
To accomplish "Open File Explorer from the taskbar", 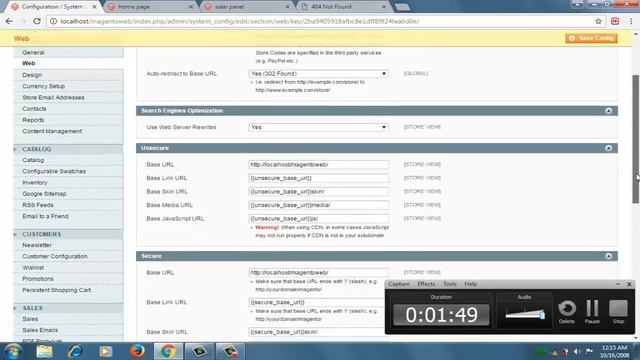I will coord(44,351).
